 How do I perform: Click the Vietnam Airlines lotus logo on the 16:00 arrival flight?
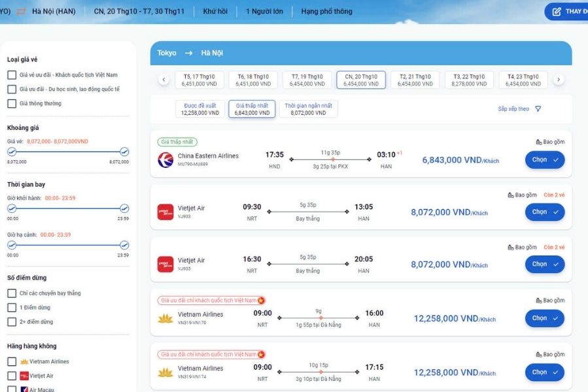[x=165, y=319]
